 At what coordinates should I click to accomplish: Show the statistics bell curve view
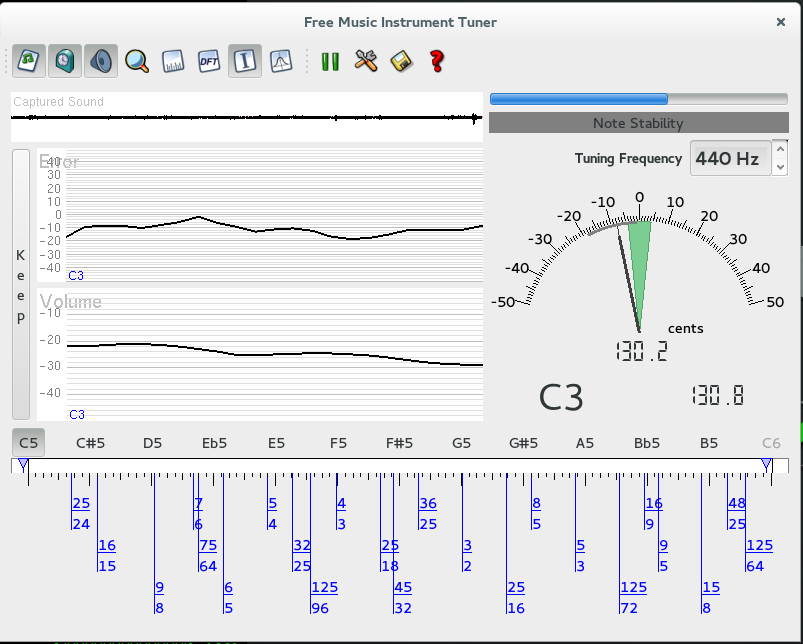pos(281,61)
